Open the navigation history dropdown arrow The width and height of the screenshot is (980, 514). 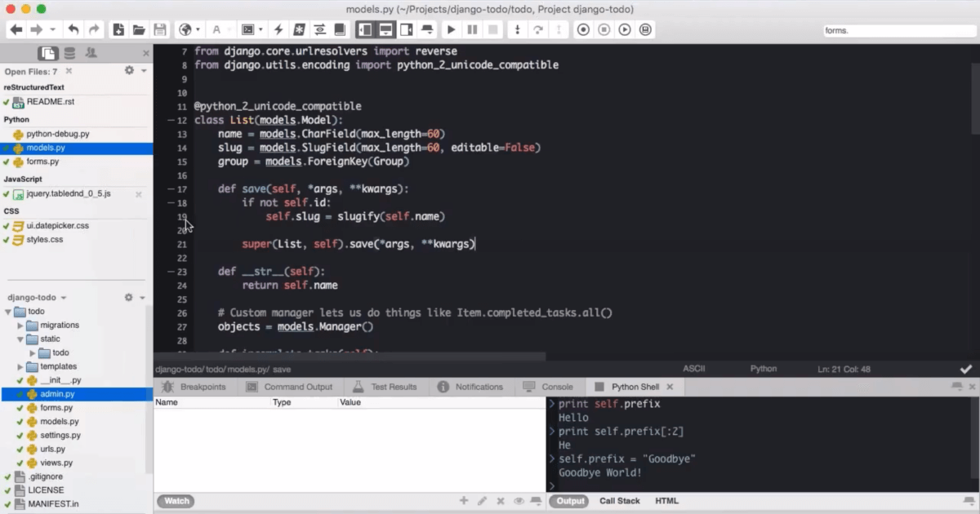53,29
